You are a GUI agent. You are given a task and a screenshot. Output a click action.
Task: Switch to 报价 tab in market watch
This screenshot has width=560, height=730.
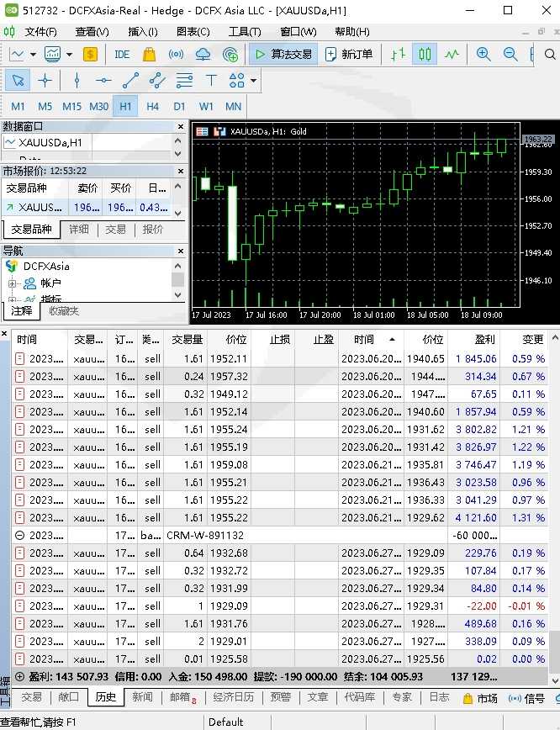(x=153, y=229)
